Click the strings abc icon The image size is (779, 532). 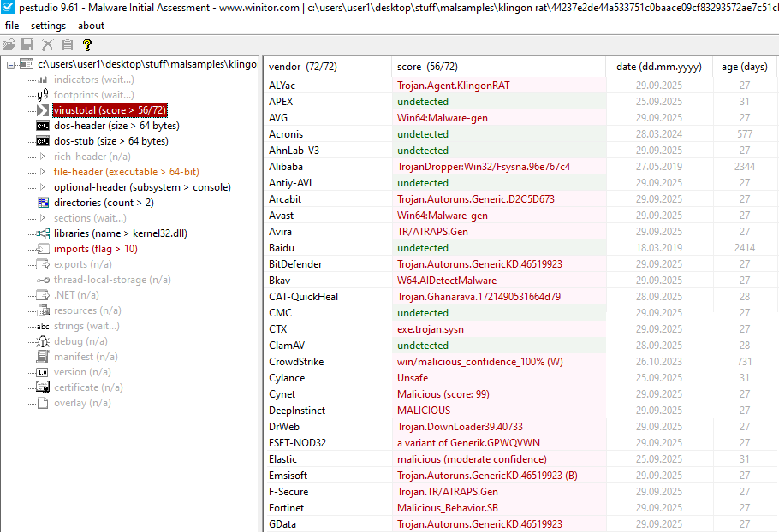click(43, 326)
